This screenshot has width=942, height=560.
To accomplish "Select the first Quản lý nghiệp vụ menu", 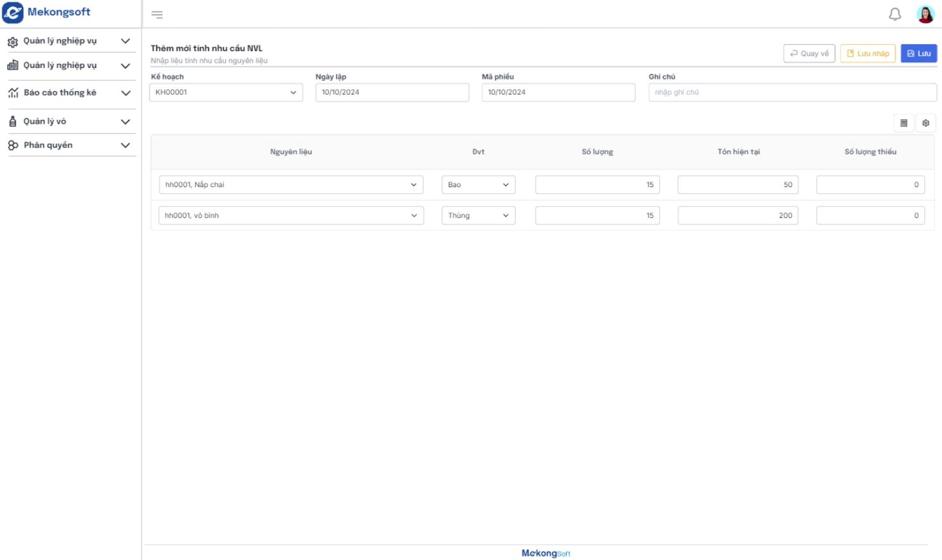I will coord(60,41).
